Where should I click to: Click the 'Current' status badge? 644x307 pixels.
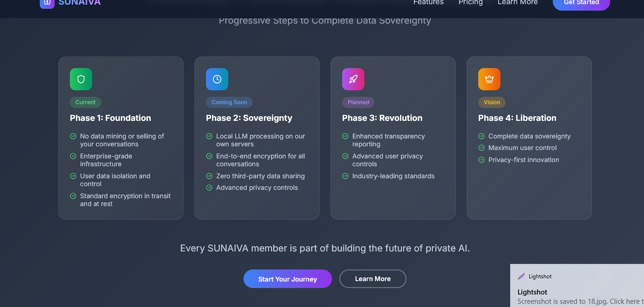(x=86, y=102)
